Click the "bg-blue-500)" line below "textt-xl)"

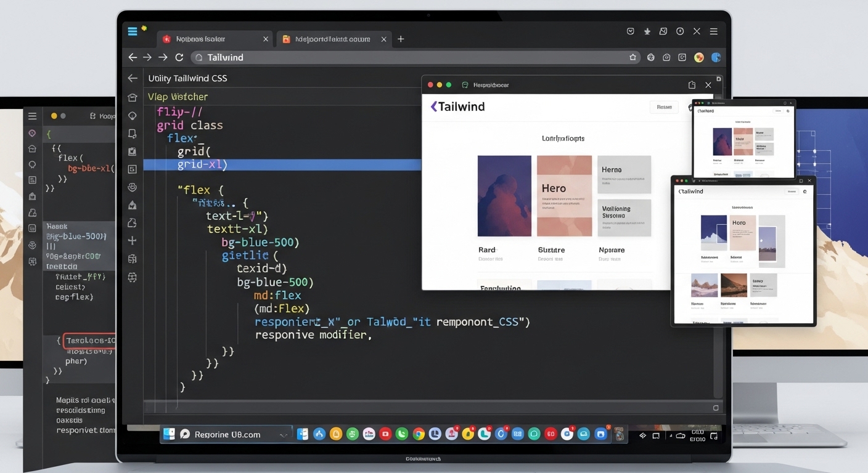(x=260, y=243)
